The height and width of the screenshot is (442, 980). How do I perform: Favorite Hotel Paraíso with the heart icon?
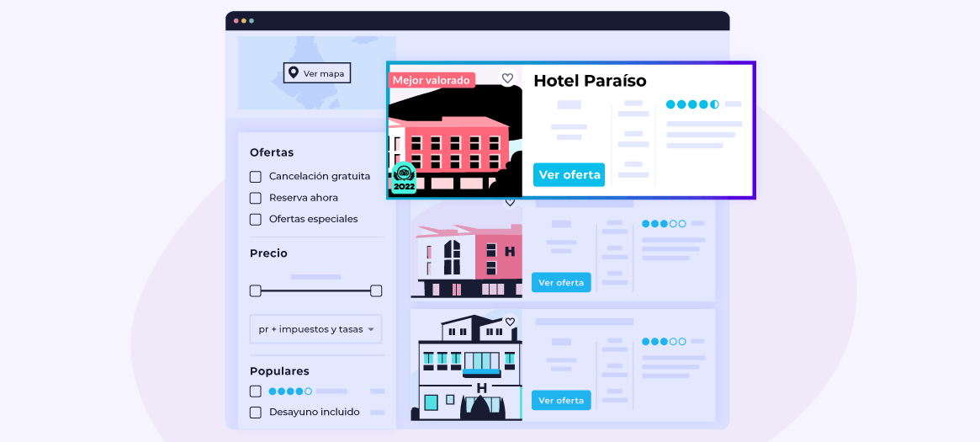[507, 78]
